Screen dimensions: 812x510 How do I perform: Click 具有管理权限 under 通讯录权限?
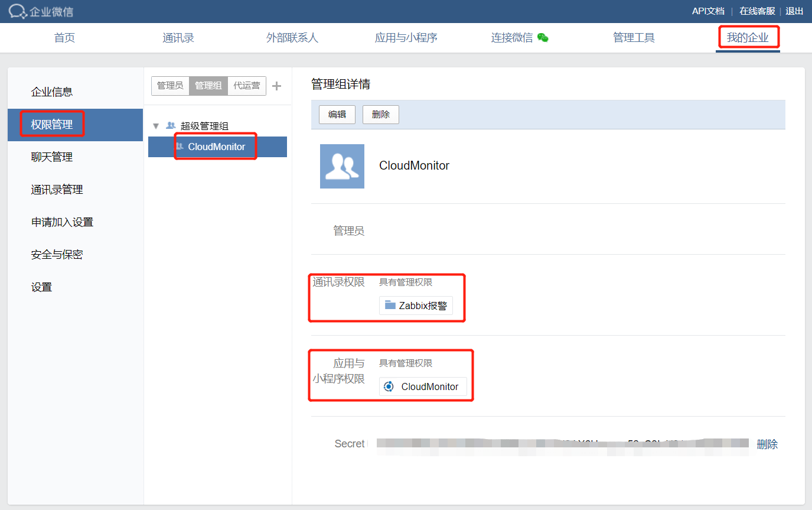pos(406,282)
